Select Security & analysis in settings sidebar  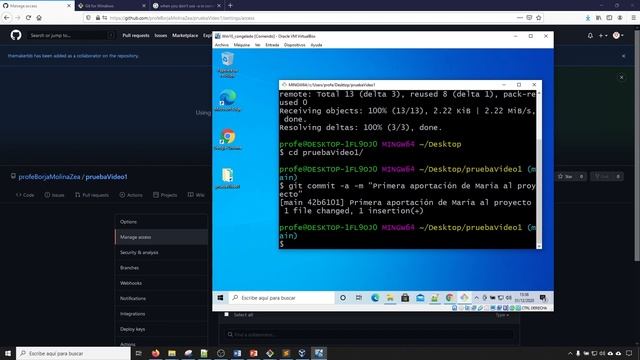(162, 253)
